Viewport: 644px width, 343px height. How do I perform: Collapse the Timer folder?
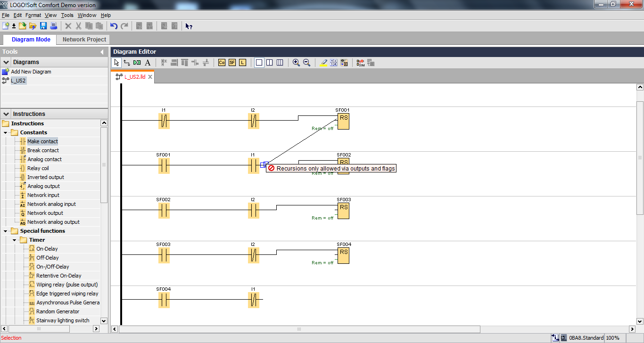point(15,240)
